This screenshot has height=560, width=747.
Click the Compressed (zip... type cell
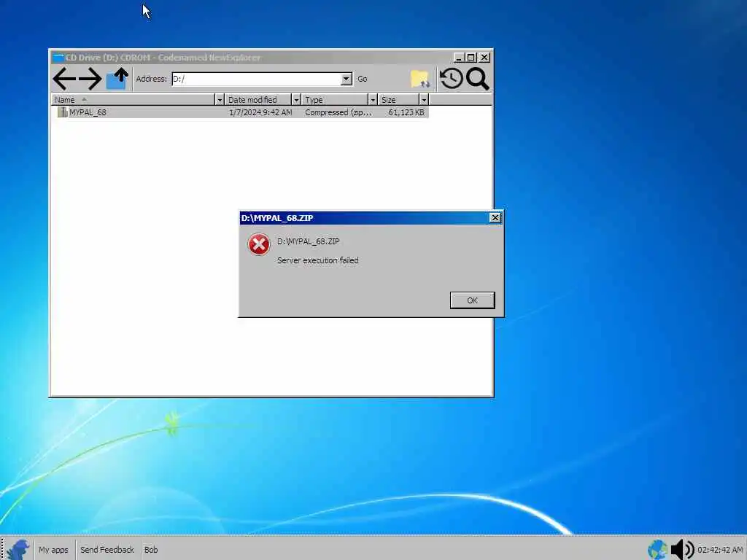click(x=338, y=112)
